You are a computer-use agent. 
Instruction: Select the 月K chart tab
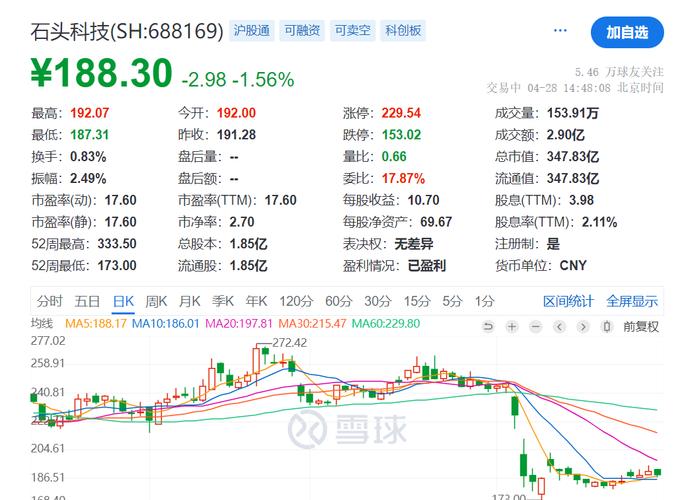click(190, 301)
